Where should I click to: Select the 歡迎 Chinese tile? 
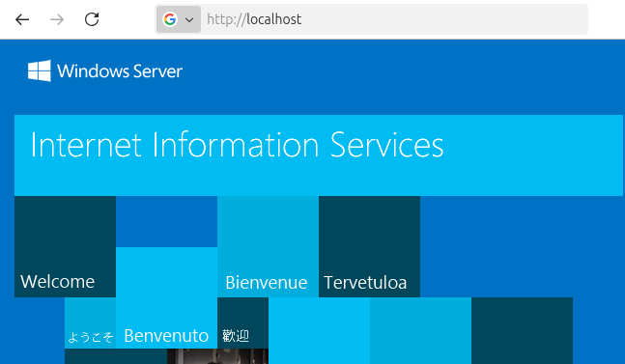[243, 323]
